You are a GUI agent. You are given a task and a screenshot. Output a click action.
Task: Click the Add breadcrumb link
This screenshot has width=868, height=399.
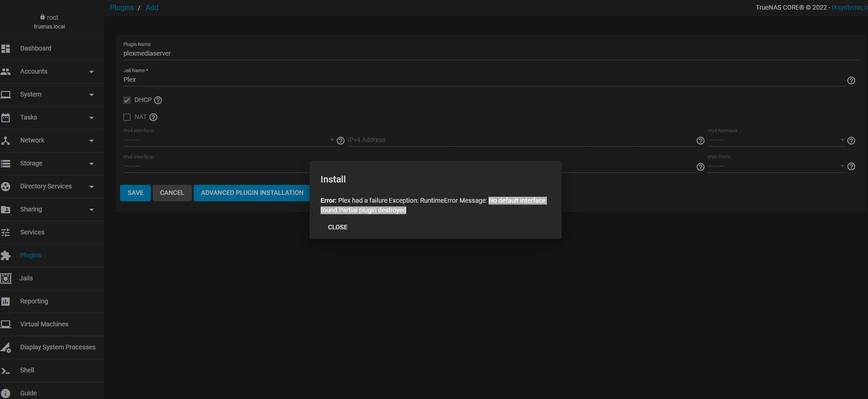coord(152,7)
